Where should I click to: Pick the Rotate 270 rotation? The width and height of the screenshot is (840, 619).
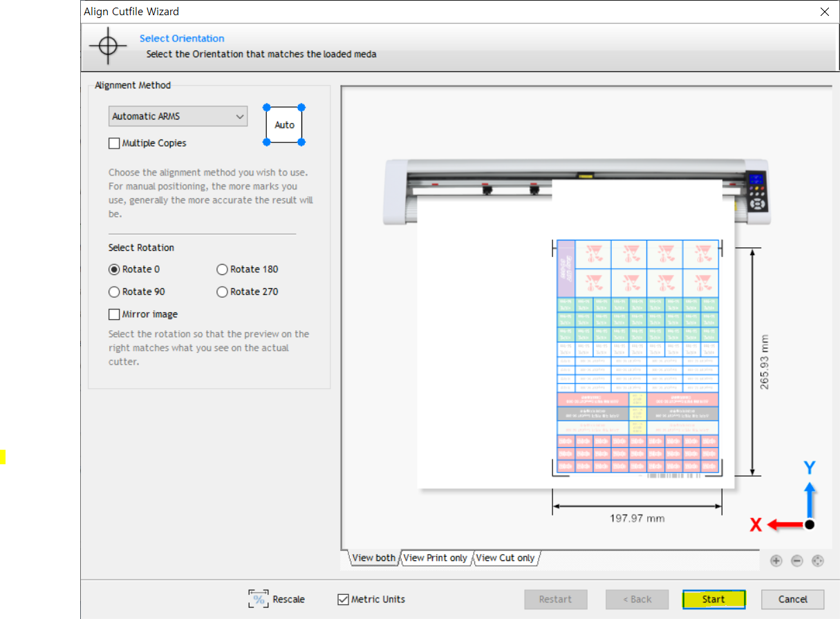pos(222,292)
